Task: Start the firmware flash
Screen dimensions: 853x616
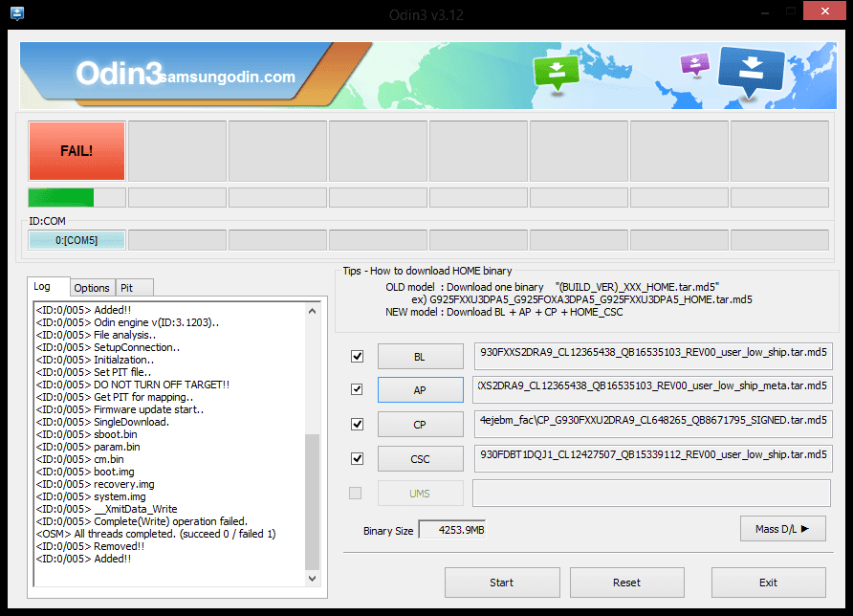Action: [x=502, y=583]
